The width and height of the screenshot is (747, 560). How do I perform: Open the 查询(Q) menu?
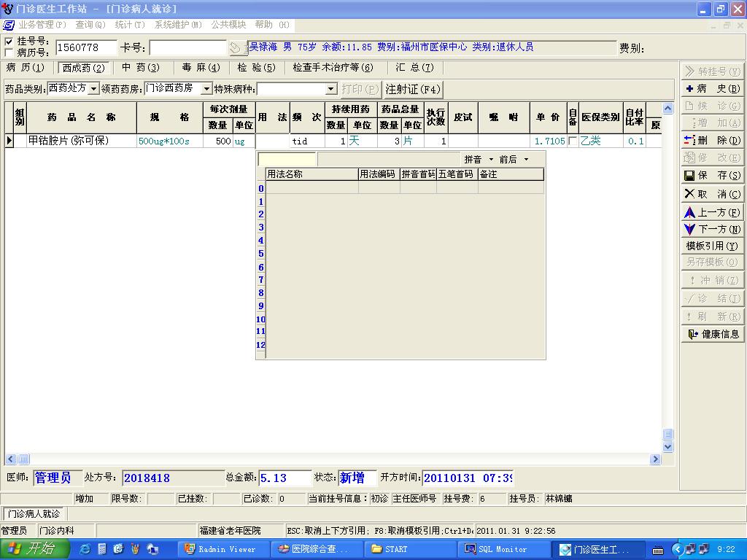tap(90, 25)
